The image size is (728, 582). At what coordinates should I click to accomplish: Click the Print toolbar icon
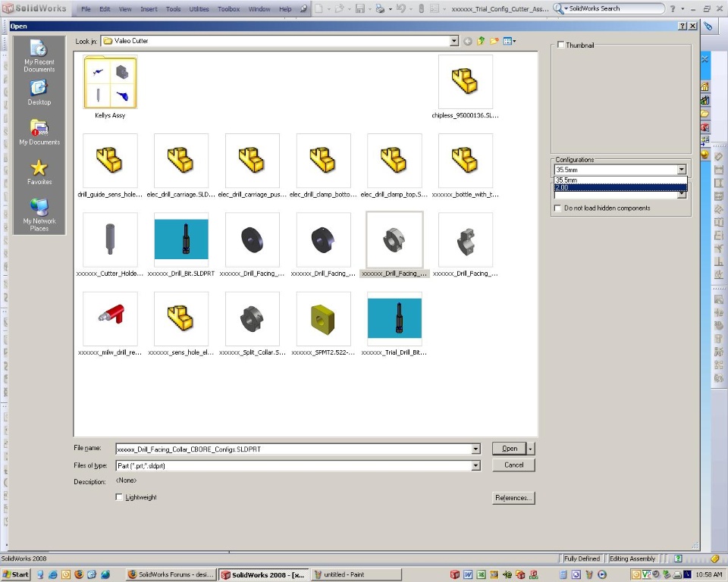tap(380, 8)
